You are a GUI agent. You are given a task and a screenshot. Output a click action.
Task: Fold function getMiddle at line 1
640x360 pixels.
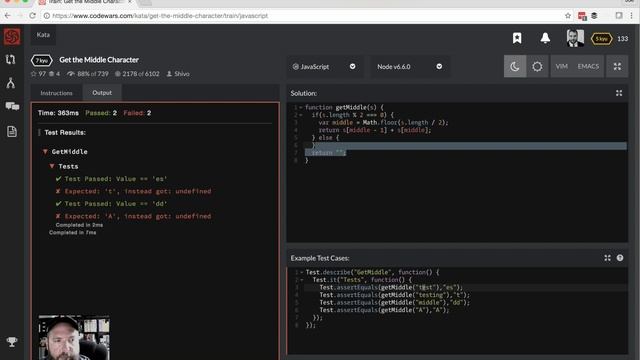coord(301,107)
